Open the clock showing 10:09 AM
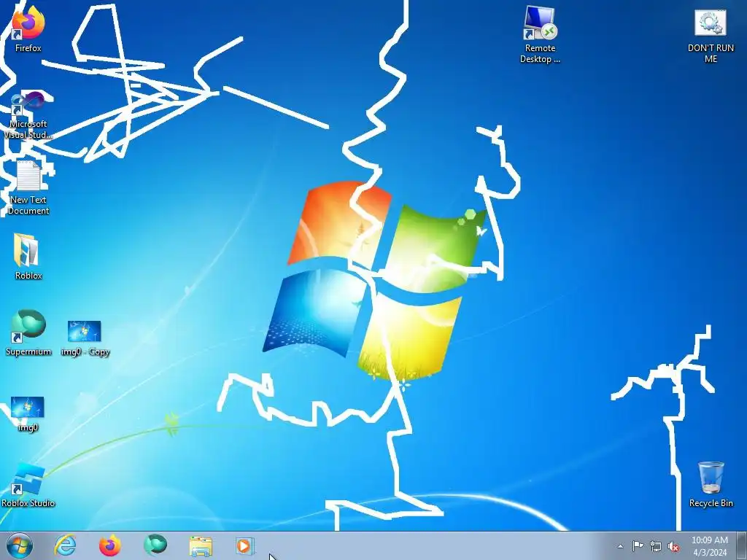The height and width of the screenshot is (560, 747). point(709,546)
